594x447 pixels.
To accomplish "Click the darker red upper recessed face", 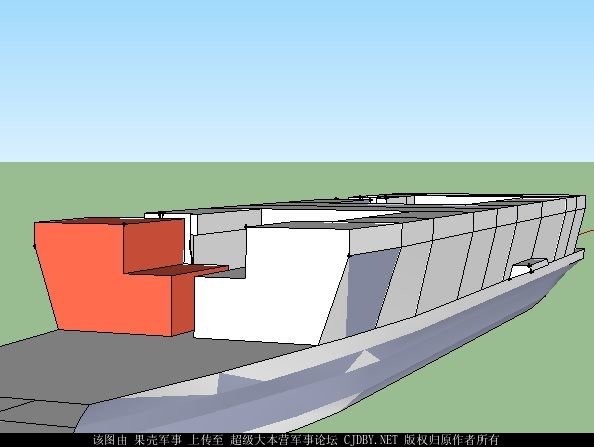I will pyautogui.click(x=153, y=245).
